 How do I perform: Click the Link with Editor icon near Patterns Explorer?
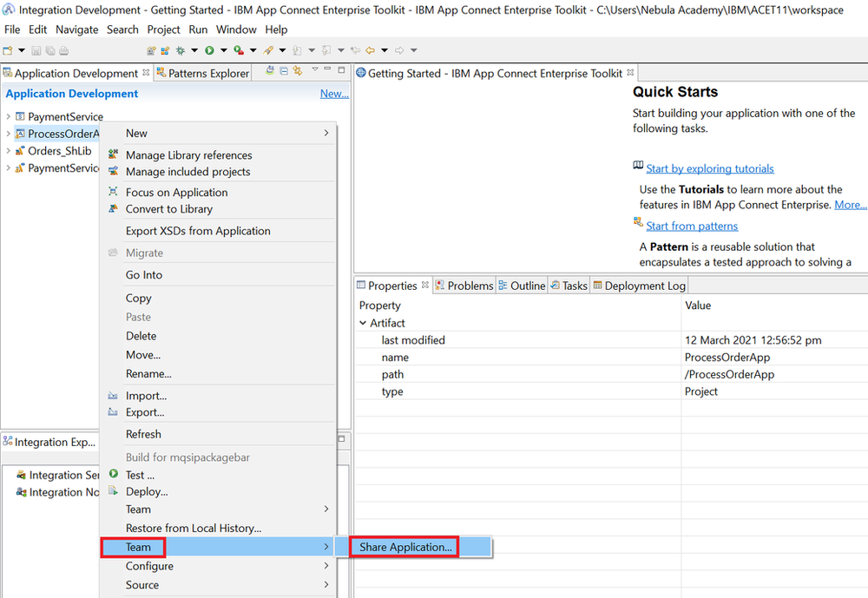click(297, 73)
